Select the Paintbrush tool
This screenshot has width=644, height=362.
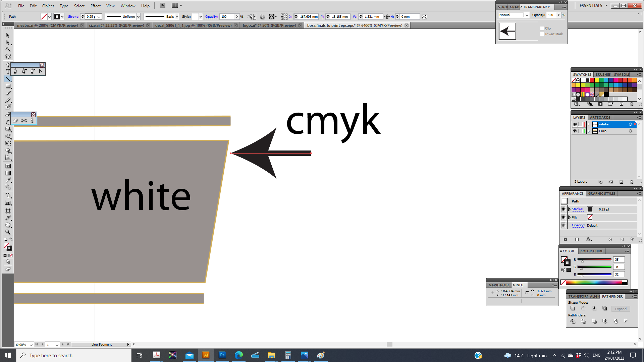8,93
